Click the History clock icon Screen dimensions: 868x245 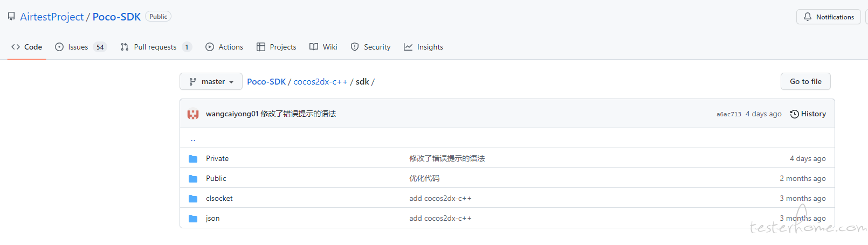795,114
